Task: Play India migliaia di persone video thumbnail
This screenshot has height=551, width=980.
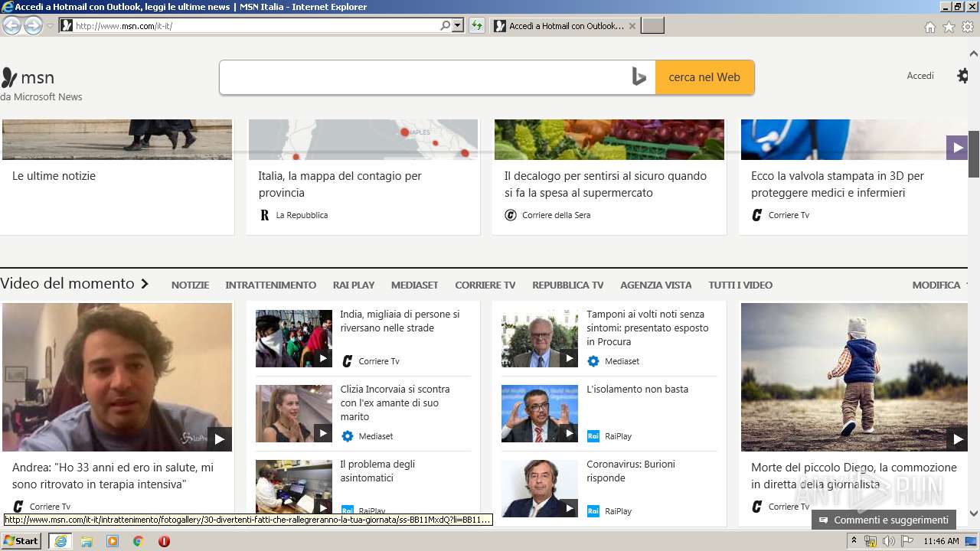Action: click(294, 338)
